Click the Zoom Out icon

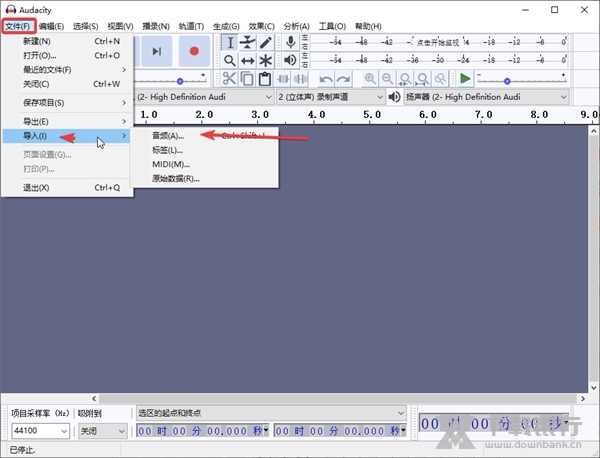pyautogui.click(x=387, y=79)
